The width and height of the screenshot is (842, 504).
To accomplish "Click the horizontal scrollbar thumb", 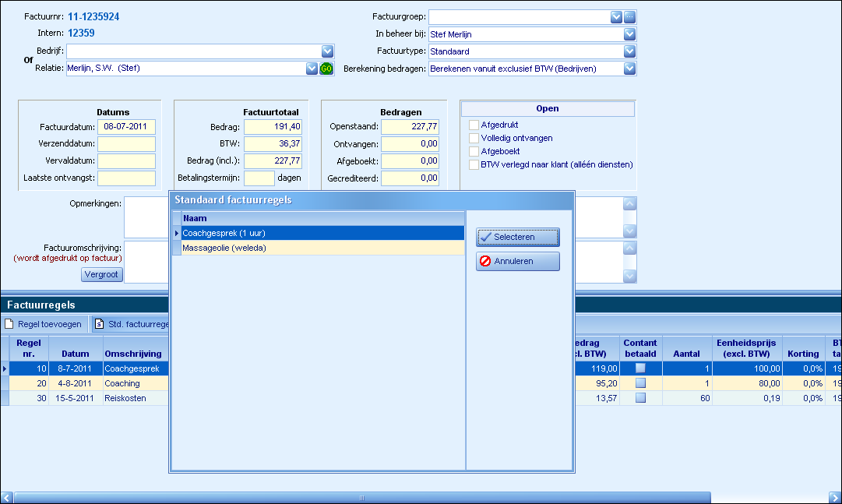I will pos(361,498).
